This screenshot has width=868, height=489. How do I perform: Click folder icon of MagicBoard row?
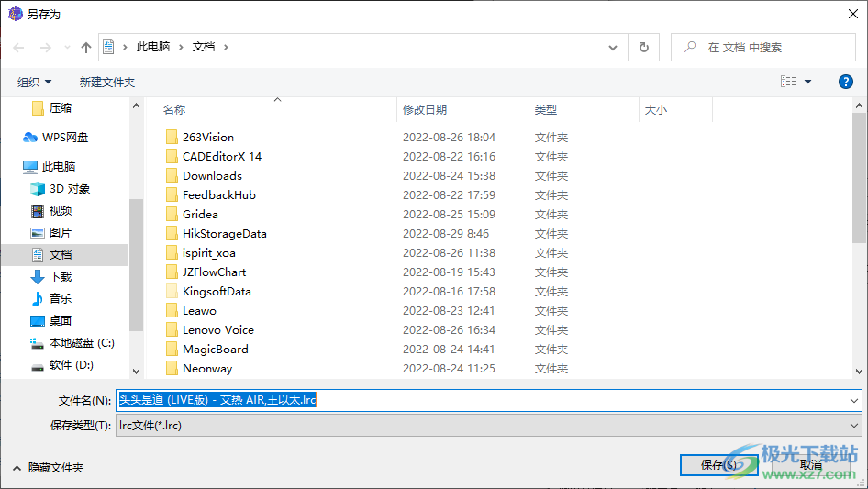pyautogui.click(x=172, y=350)
